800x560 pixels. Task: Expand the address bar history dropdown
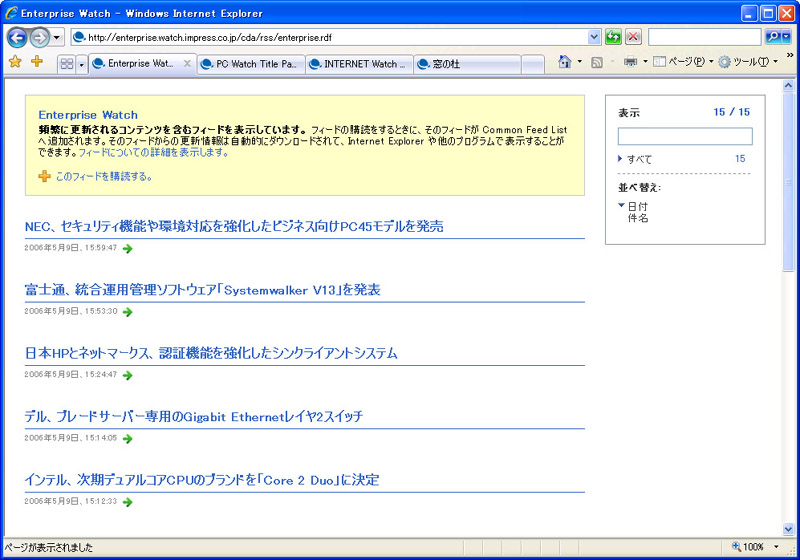coord(594,37)
